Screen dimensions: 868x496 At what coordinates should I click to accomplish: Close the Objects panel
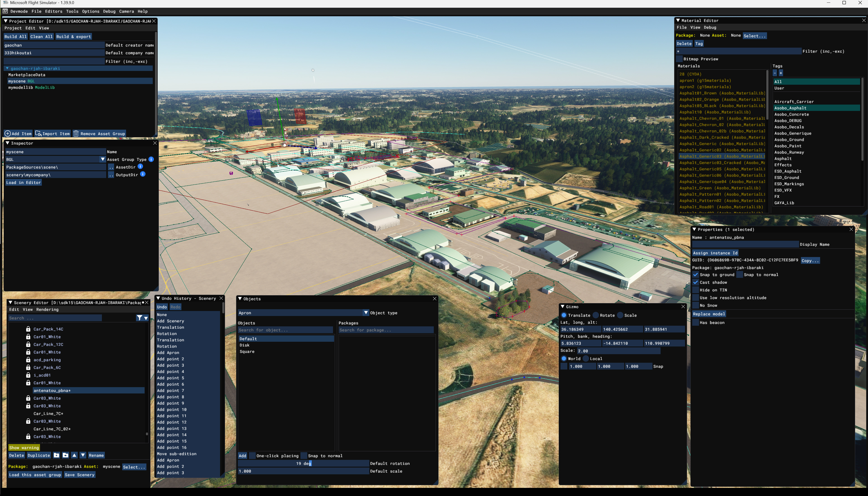pos(435,299)
